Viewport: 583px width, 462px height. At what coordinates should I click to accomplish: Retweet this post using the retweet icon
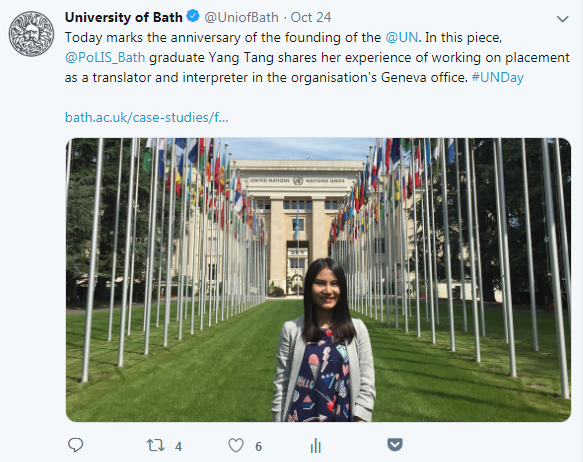click(x=155, y=445)
